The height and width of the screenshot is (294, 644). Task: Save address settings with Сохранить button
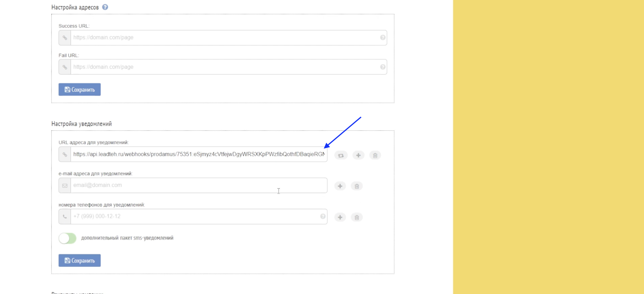pos(80,89)
